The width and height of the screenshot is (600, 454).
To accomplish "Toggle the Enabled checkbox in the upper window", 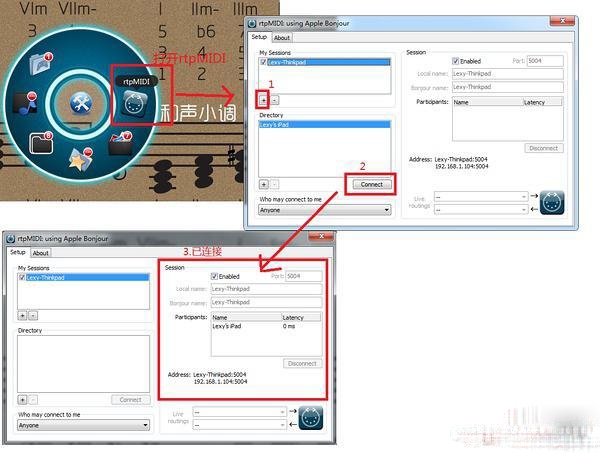I will point(455,61).
